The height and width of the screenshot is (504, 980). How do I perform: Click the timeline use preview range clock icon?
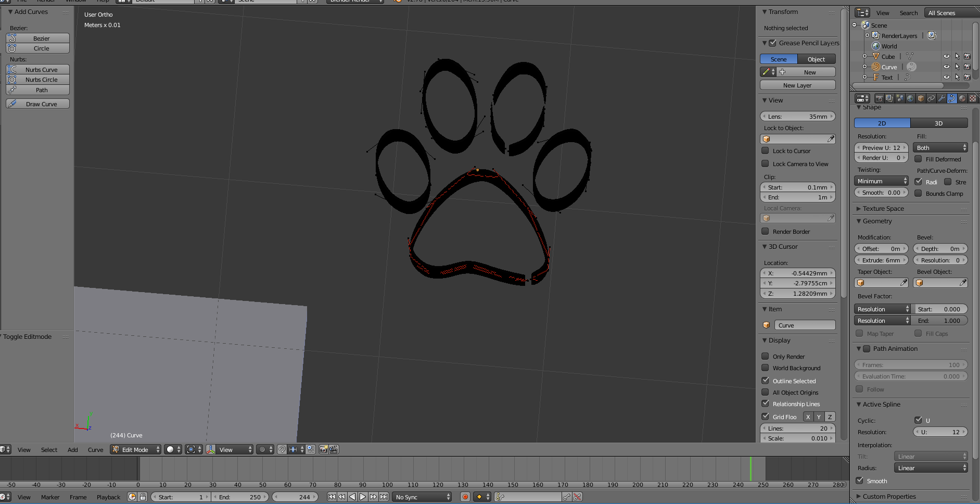tap(132, 497)
